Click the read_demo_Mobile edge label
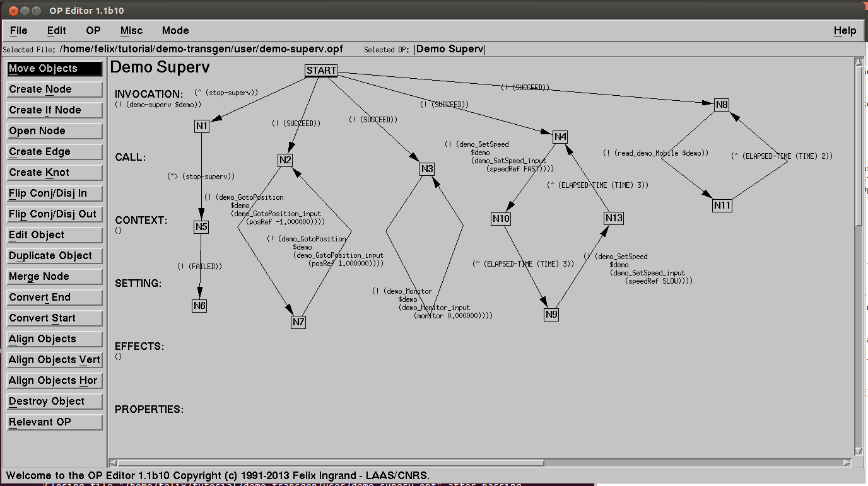This screenshot has height=486, width=868. click(655, 153)
